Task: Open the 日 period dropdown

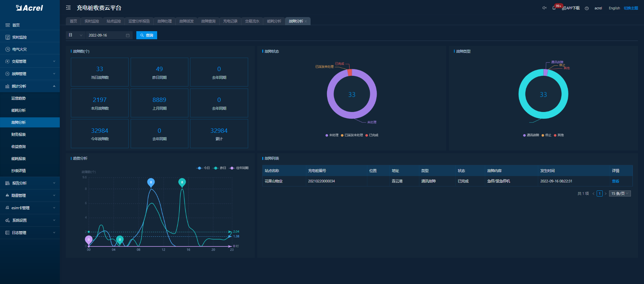Action: click(x=75, y=35)
